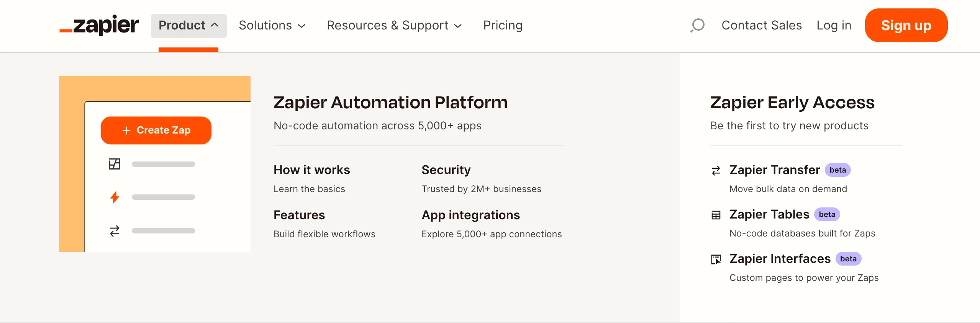Open Zapier Interfaces

pos(780,259)
